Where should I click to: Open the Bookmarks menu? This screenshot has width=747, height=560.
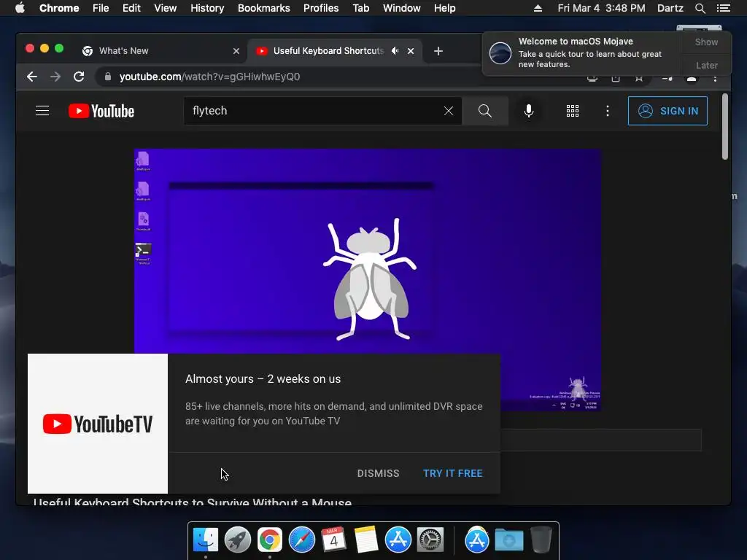pos(264,8)
